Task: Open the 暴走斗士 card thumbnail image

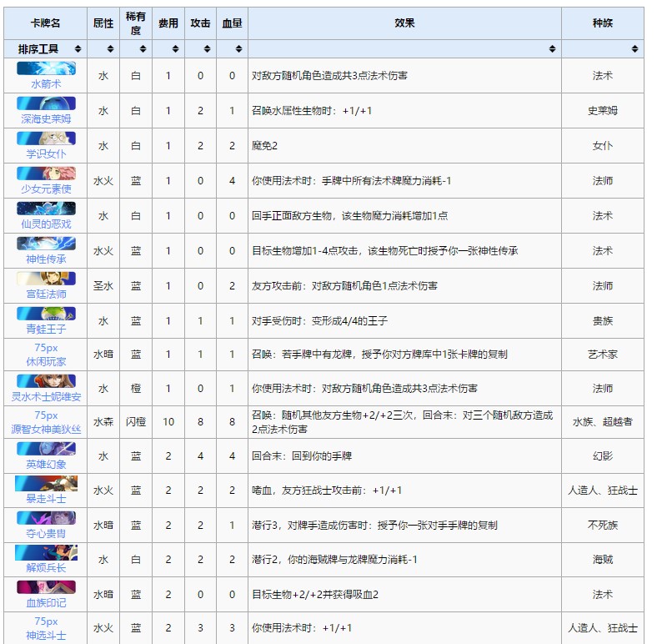Action: click(46, 483)
